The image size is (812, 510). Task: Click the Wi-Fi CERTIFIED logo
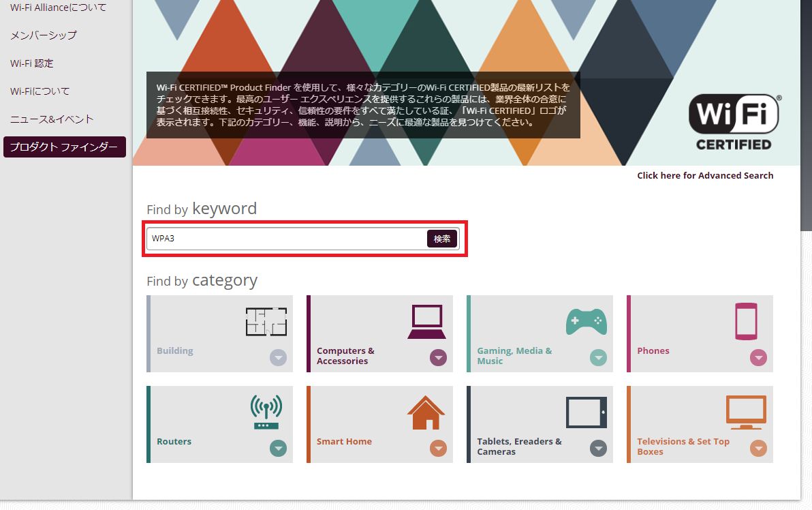coord(734,122)
